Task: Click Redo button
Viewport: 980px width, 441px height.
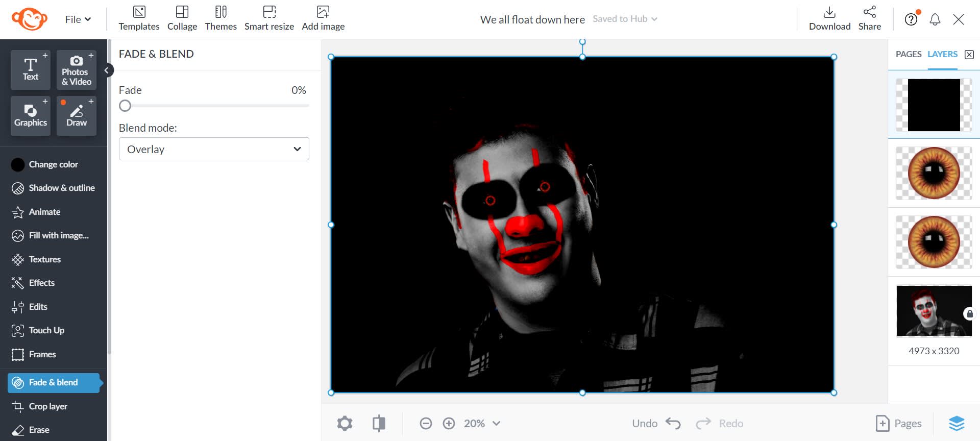Action: 719,423
